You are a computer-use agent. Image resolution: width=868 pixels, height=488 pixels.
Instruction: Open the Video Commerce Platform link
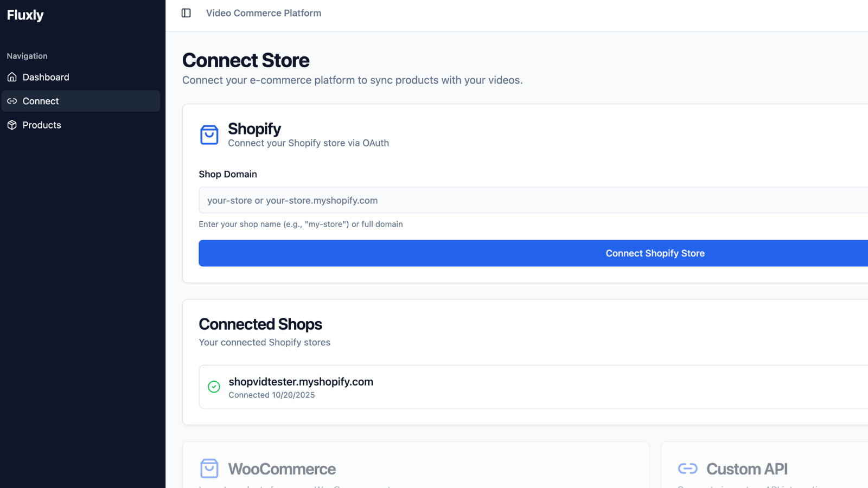(264, 12)
